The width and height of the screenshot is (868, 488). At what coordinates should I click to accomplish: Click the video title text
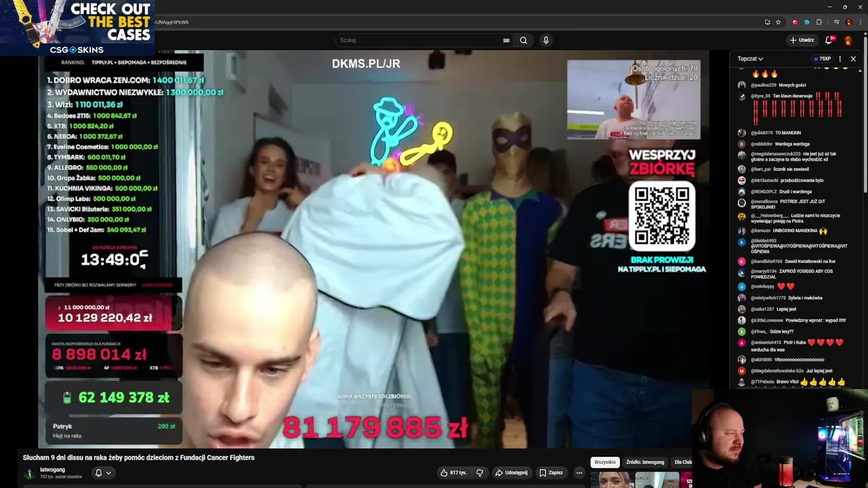[x=138, y=457]
